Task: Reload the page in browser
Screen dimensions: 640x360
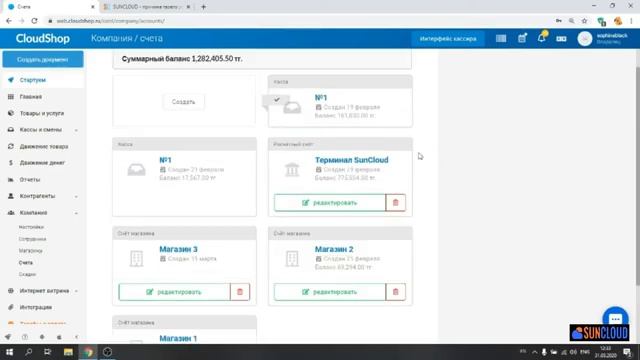Action: click(34, 21)
